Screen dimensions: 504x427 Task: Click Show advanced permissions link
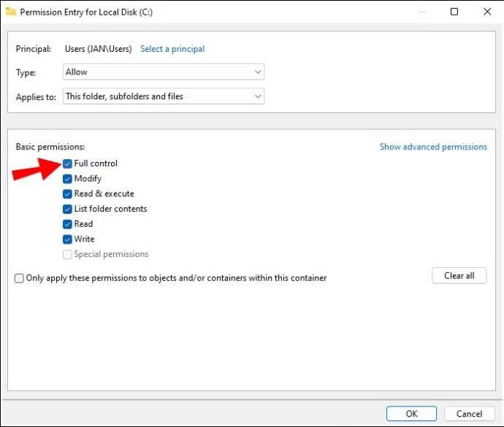click(x=433, y=147)
